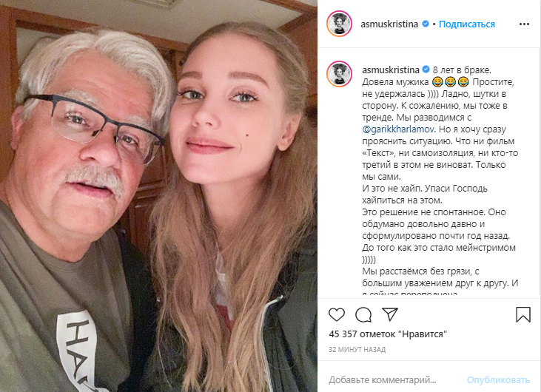Image resolution: width=541 pixels, height=392 pixels.
Task: Save post with the bookmark icon
Action: coord(523,314)
